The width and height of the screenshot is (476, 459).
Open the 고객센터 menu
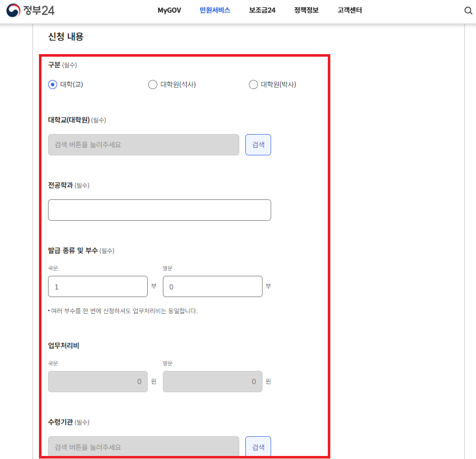[x=350, y=10]
